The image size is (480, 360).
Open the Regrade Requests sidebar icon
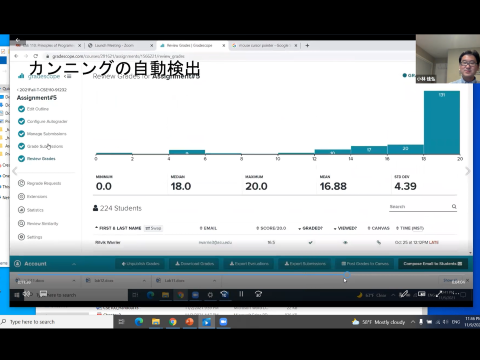pyautogui.click(x=21, y=183)
